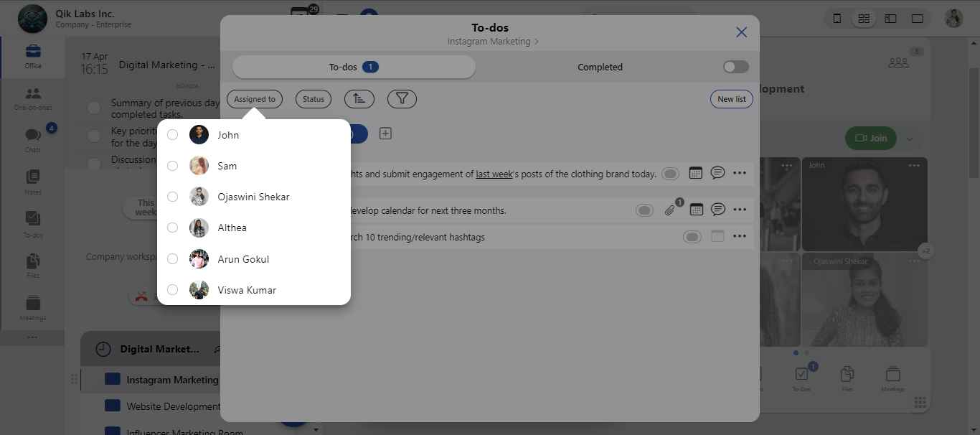Select Viswa Kumar radio option

(x=173, y=290)
